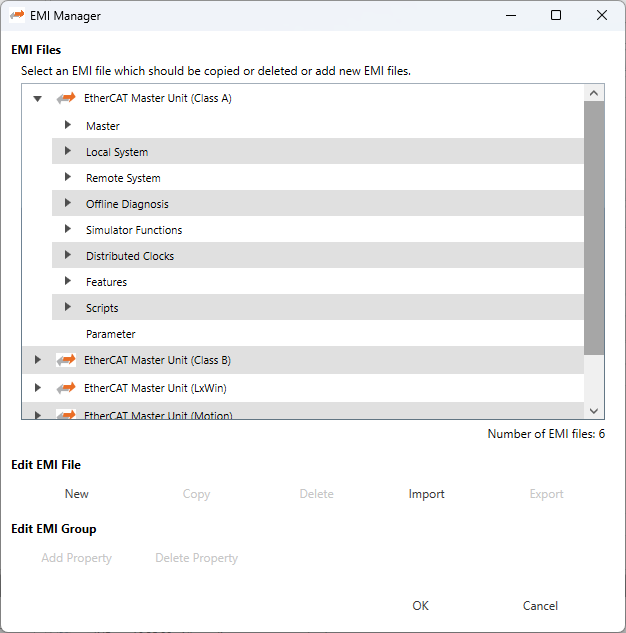Select the Simulator Functions entry
Image resolution: width=626 pixels, height=633 pixels.
click(x=134, y=230)
